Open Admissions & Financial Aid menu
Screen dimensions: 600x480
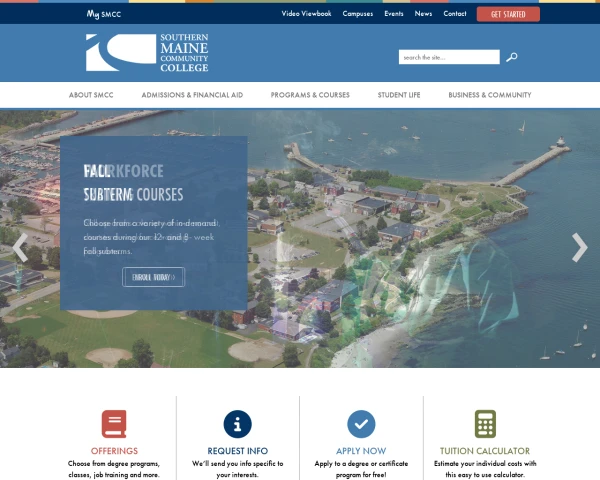pyautogui.click(x=192, y=95)
